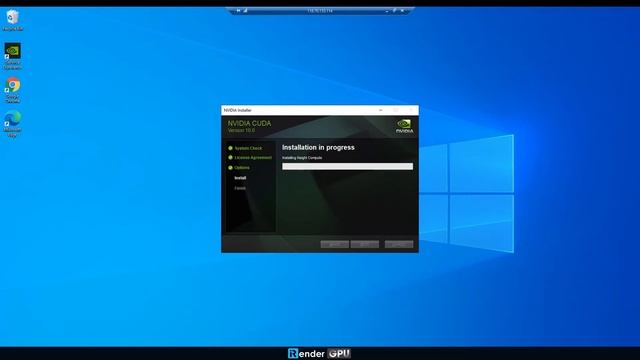Click the middle installer button at bottom

click(365, 244)
